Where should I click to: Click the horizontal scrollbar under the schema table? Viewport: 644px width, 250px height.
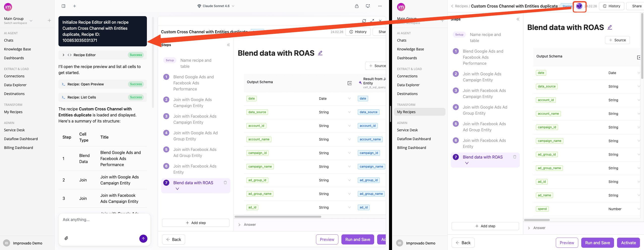pyautogui.click(x=278, y=217)
